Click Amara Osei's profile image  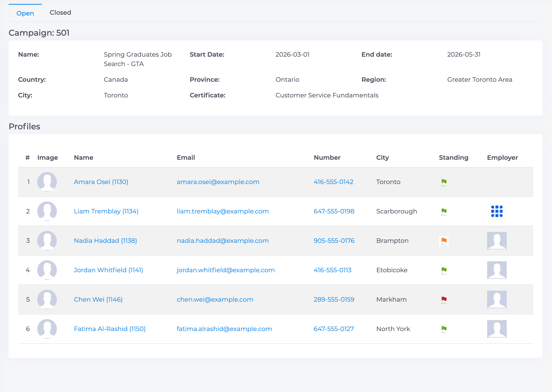[x=47, y=182]
